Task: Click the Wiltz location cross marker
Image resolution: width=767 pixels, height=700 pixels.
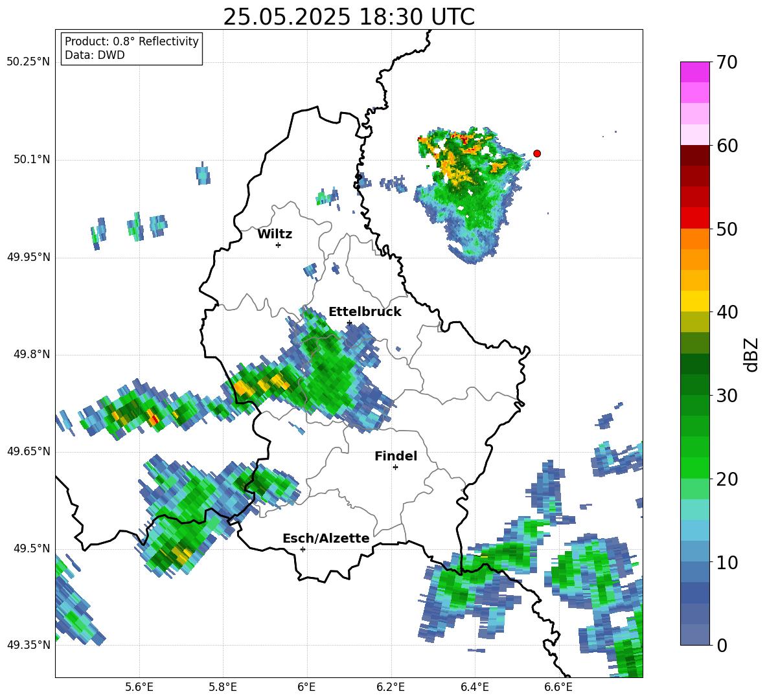Action: point(278,245)
